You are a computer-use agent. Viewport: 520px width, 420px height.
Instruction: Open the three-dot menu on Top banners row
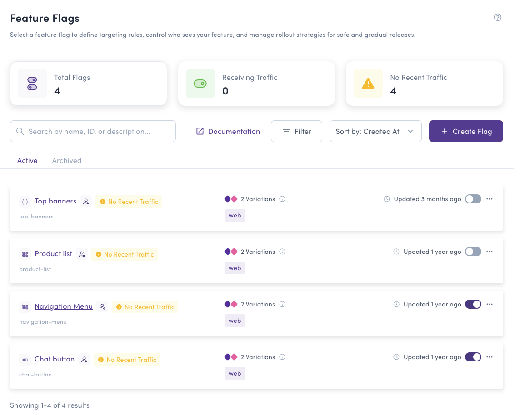[x=490, y=199]
